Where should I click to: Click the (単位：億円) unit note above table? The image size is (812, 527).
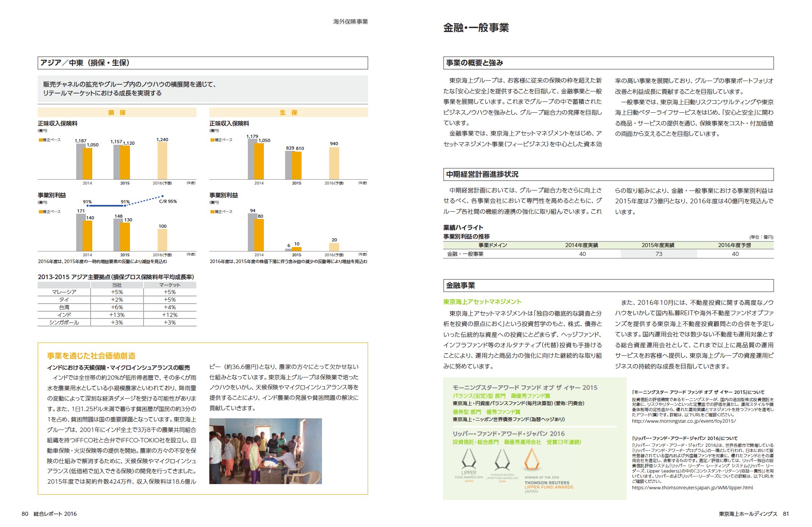tap(761, 237)
